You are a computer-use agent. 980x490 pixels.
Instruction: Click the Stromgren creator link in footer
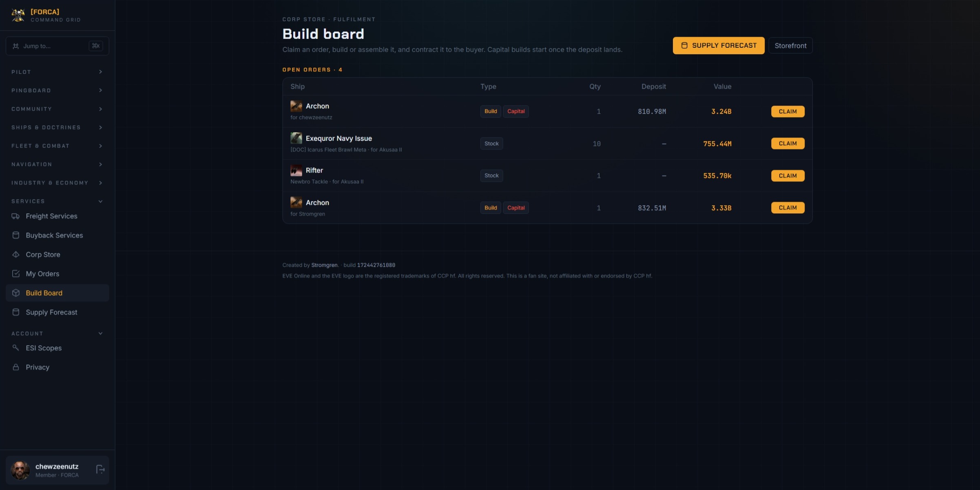324,265
